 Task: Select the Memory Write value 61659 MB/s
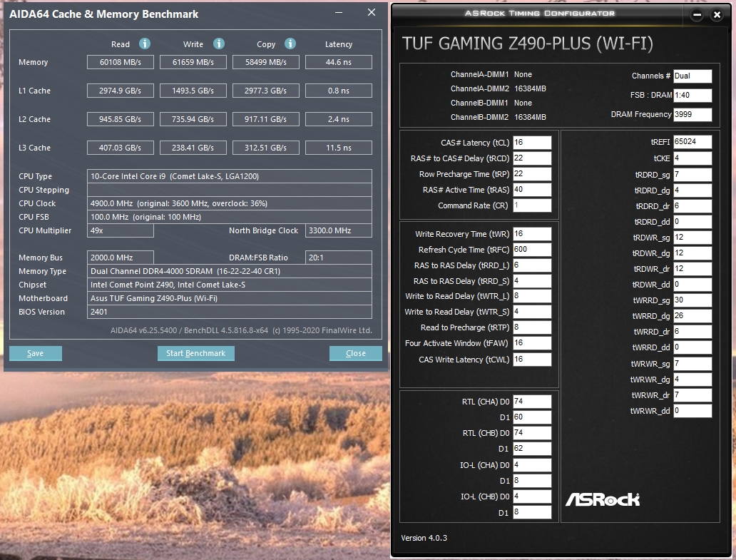click(193, 62)
